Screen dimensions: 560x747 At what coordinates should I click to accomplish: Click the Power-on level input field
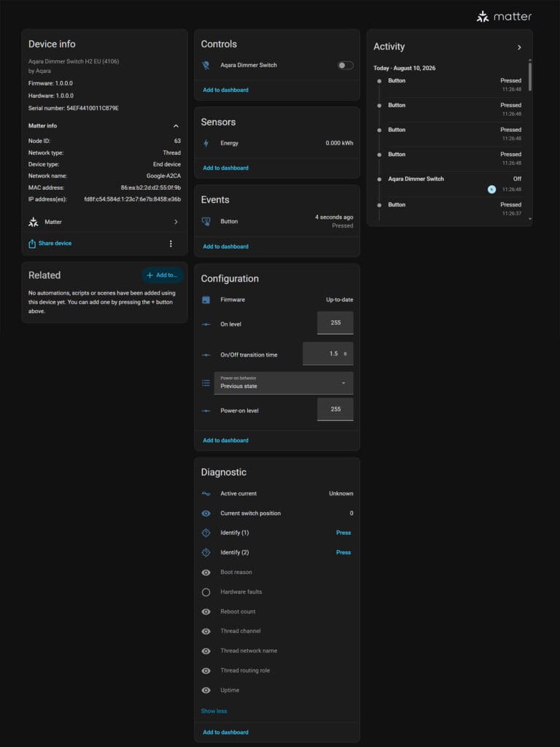click(x=335, y=409)
